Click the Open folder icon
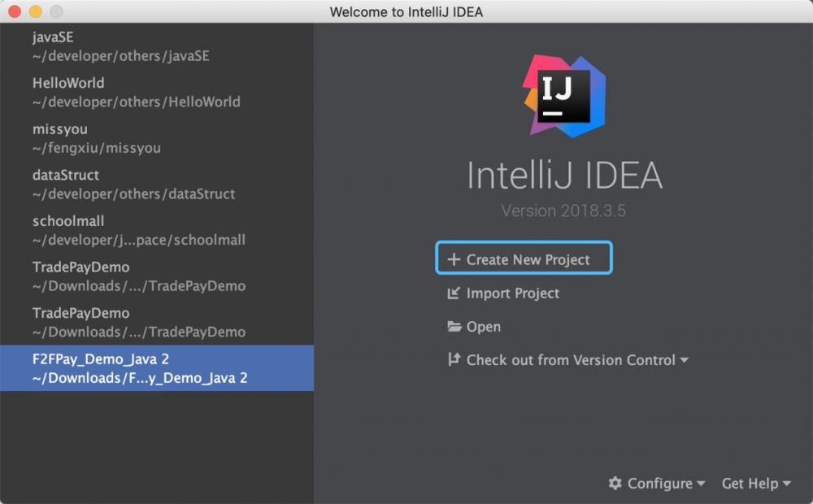813x504 pixels. 454,327
